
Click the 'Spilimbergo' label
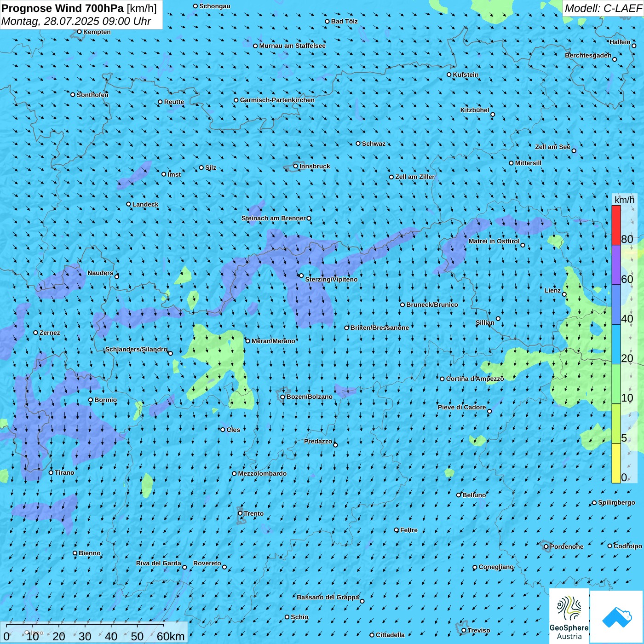(x=616, y=502)
